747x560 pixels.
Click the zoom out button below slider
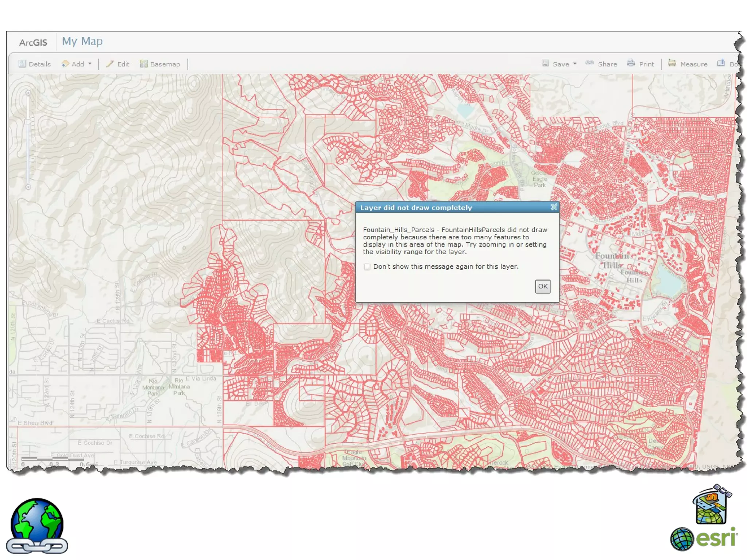(28, 187)
